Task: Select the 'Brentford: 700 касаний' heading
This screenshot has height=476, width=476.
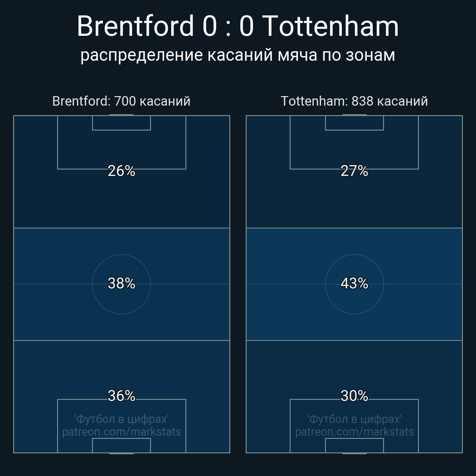Action: [121, 101]
